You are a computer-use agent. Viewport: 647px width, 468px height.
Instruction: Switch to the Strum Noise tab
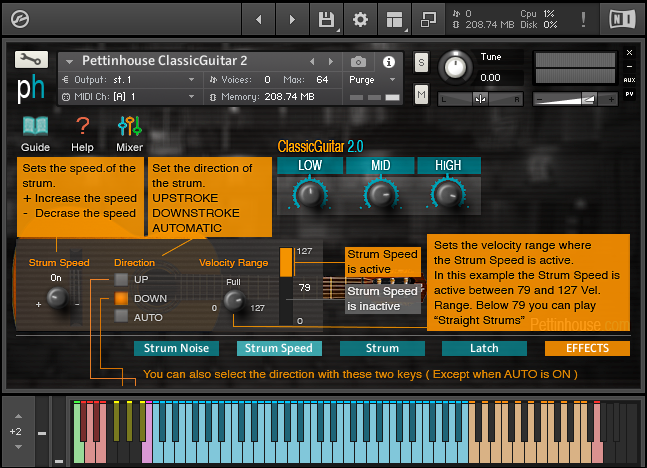point(175,349)
